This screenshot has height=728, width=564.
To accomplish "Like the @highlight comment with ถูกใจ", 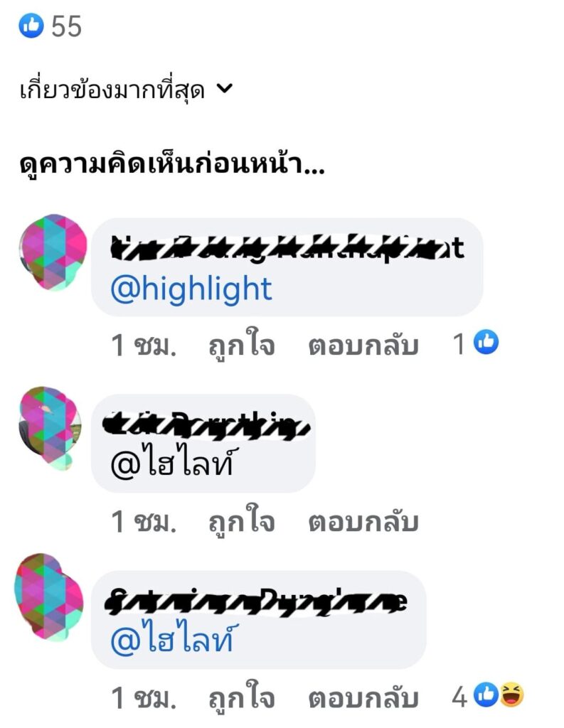I will tap(242, 345).
